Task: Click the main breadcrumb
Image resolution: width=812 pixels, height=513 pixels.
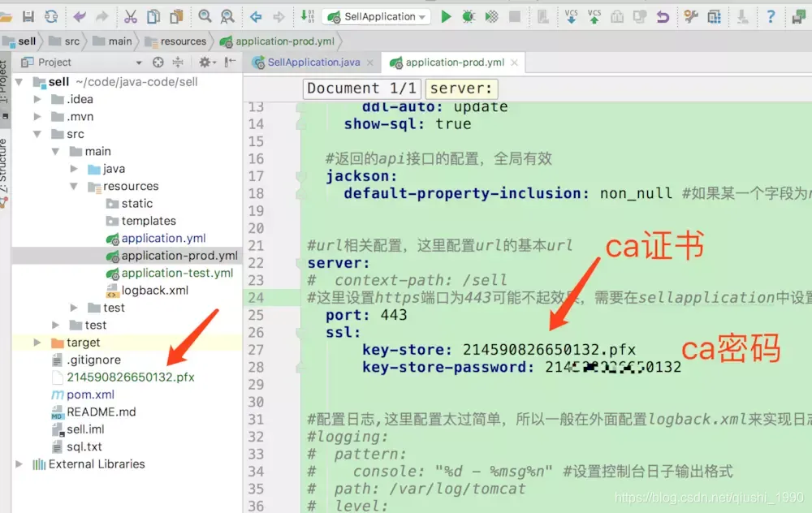Action: tap(114, 41)
